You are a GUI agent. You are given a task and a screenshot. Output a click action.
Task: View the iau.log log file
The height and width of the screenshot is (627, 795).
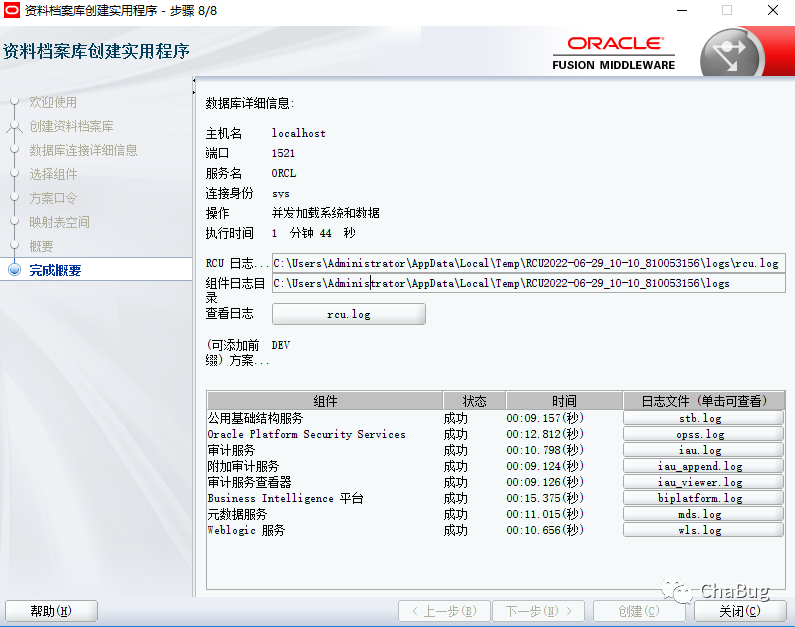pyautogui.click(x=703, y=450)
